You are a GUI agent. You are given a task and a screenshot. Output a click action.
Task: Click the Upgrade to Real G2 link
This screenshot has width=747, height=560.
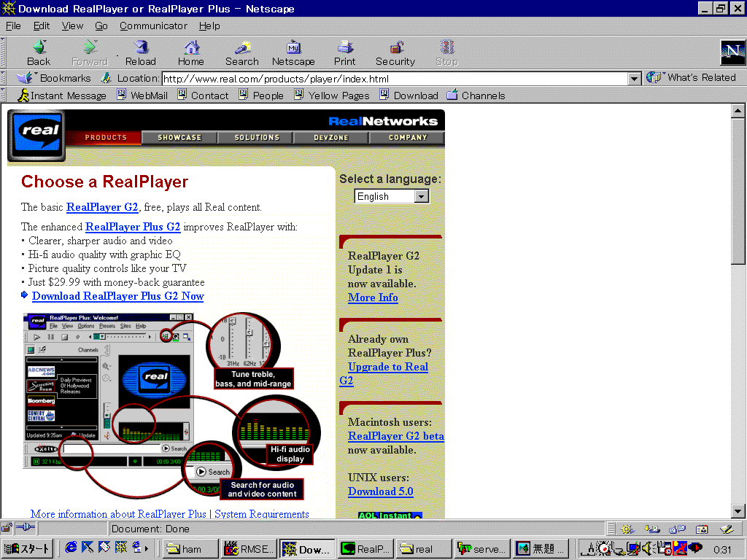[388, 367]
